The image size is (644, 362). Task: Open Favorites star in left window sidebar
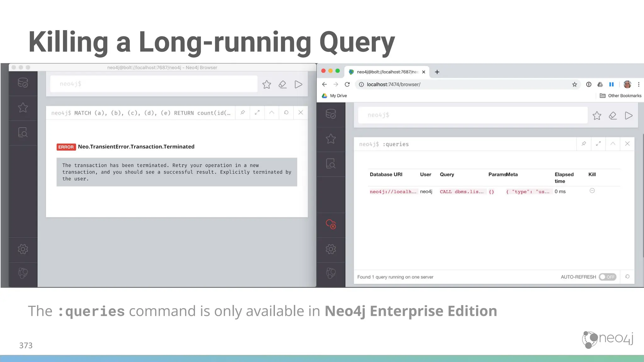point(23,108)
